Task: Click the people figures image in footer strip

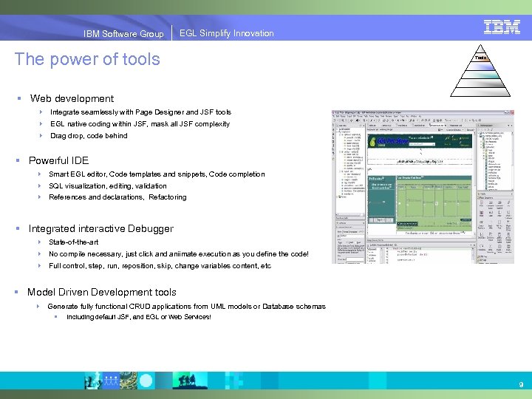Action: (x=111, y=381)
